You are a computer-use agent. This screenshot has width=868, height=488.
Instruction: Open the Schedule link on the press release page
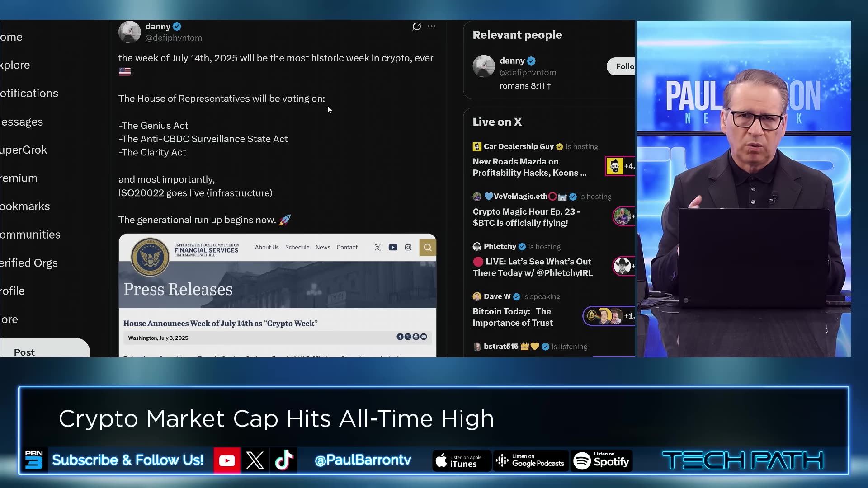(297, 248)
